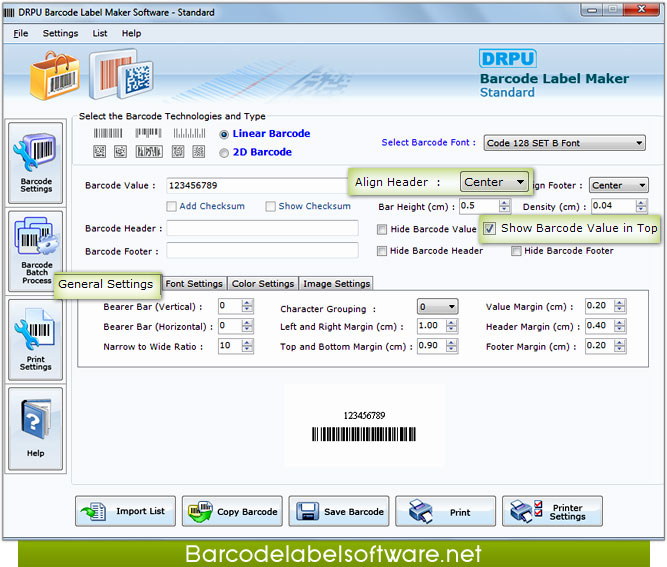The height and width of the screenshot is (567, 667).
Task: Click the Bar Height value field
Action: click(x=479, y=206)
